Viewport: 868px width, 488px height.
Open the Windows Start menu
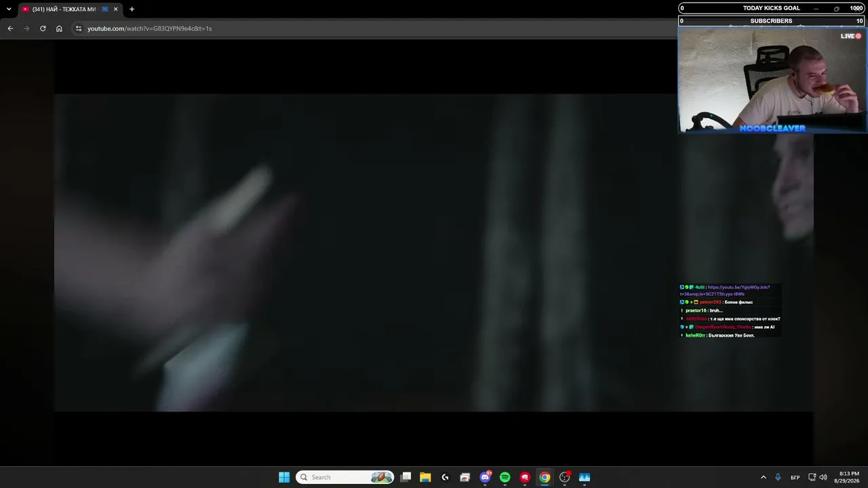point(284,477)
